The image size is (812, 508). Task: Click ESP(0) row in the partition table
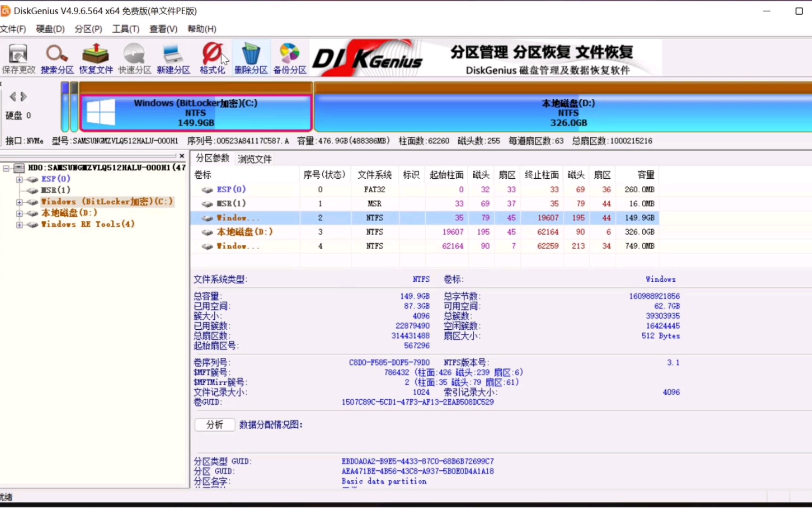(425, 190)
